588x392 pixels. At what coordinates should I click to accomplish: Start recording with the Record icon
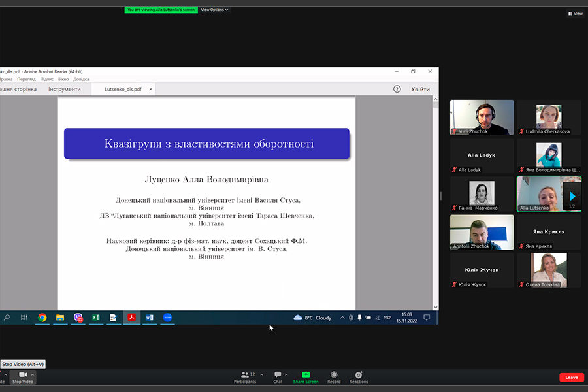coord(334,375)
